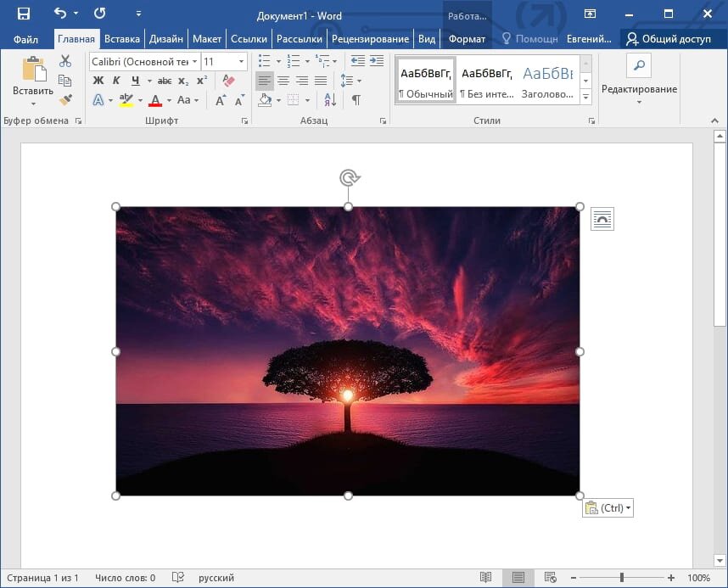
Task: Toggle paragraph marks ¶ display
Action: [x=356, y=100]
